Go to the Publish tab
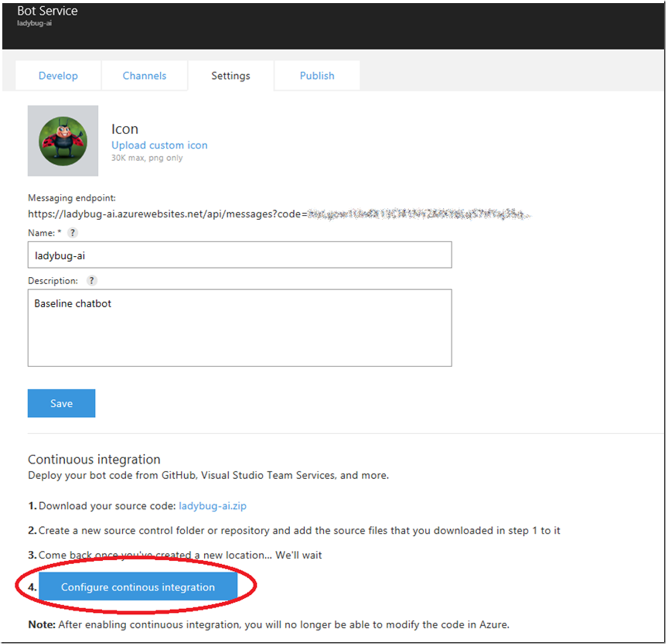This screenshot has width=666, height=644. point(317,76)
